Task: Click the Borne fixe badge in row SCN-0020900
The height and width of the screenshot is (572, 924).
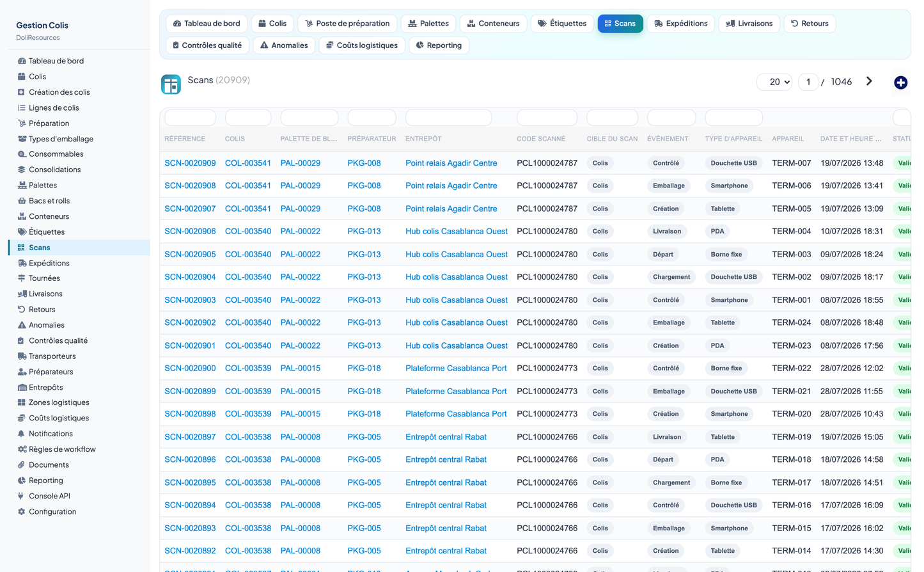Action: pos(726,369)
